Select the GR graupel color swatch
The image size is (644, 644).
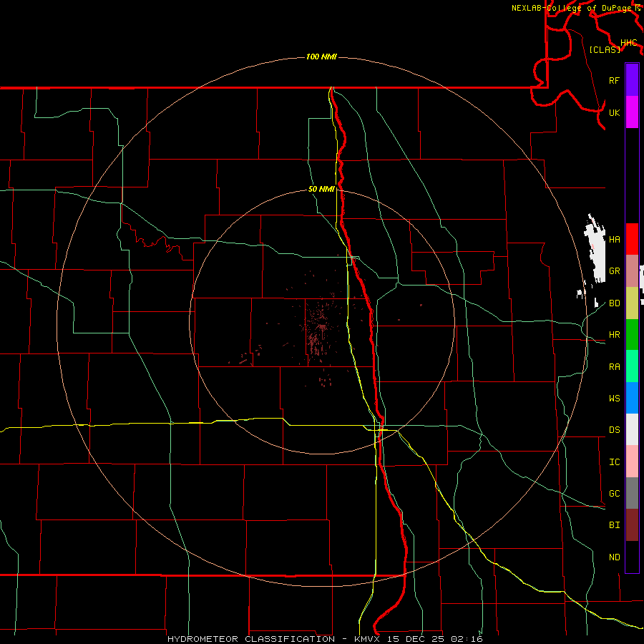tap(632, 271)
